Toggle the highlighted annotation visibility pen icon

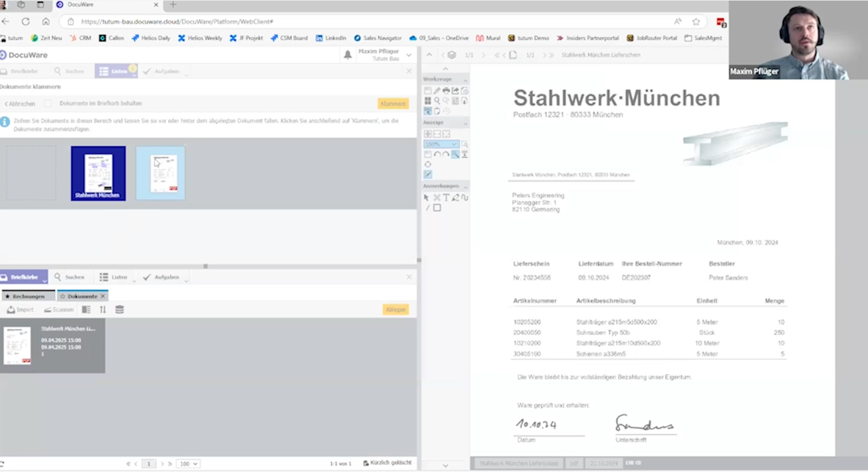tap(428, 174)
